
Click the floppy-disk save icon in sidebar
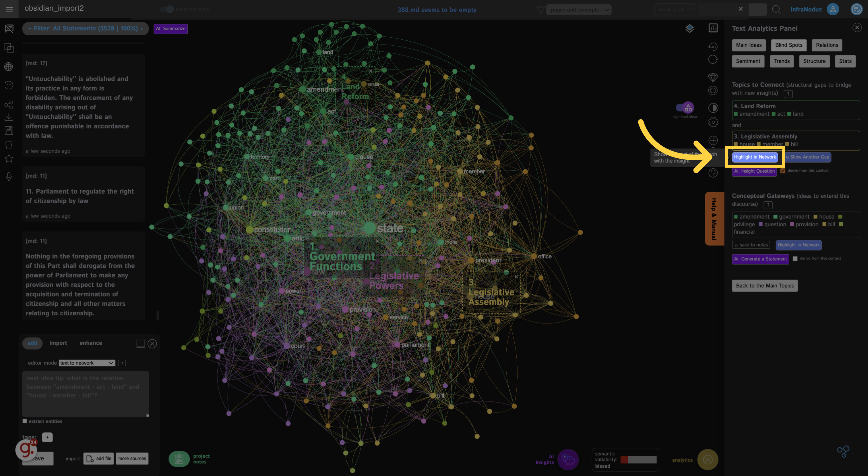9,130
